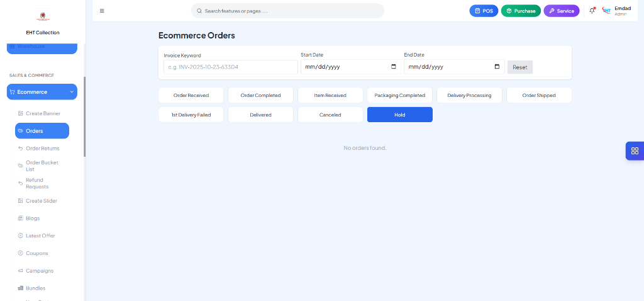Click the sidebar vertical scrollbar
Viewport: 644px width, 301px height.
[85, 116]
